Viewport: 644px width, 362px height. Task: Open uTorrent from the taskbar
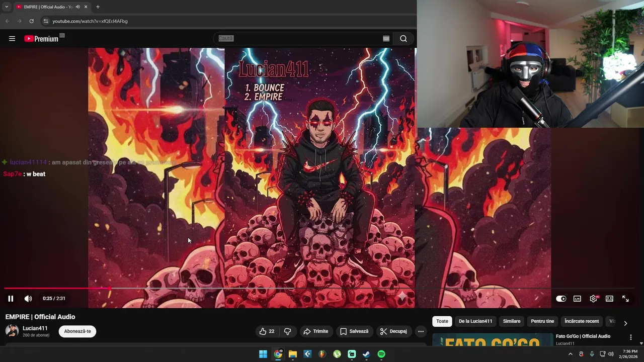[x=337, y=354]
